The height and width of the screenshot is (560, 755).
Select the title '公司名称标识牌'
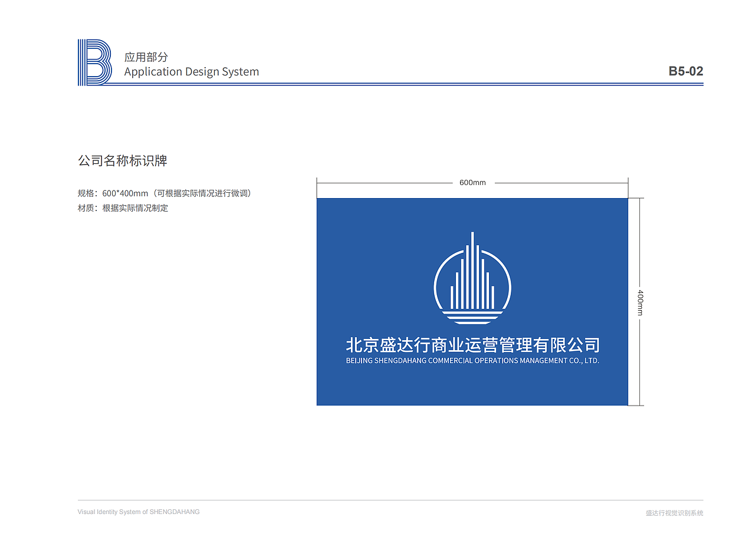123,160
